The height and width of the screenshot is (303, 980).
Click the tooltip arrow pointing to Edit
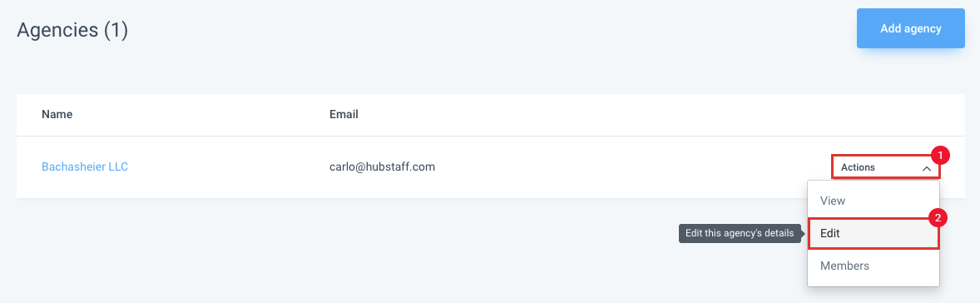pyautogui.click(x=803, y=233)
